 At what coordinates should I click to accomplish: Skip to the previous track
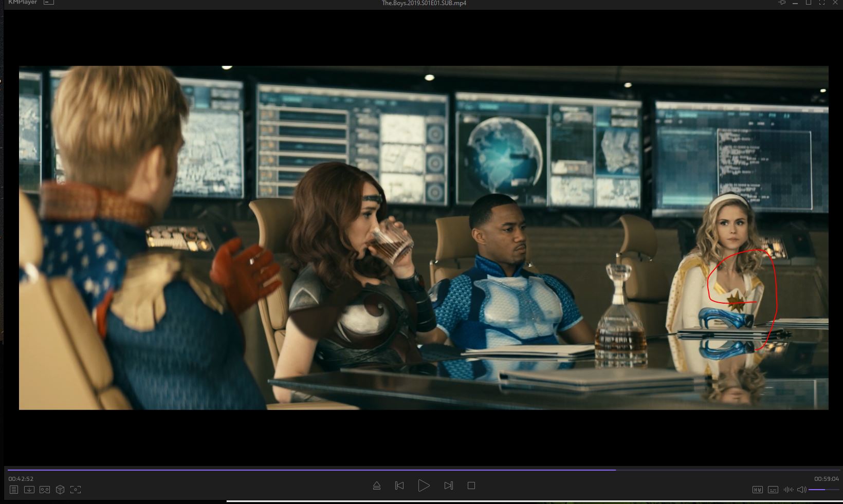tap(399, 486)
